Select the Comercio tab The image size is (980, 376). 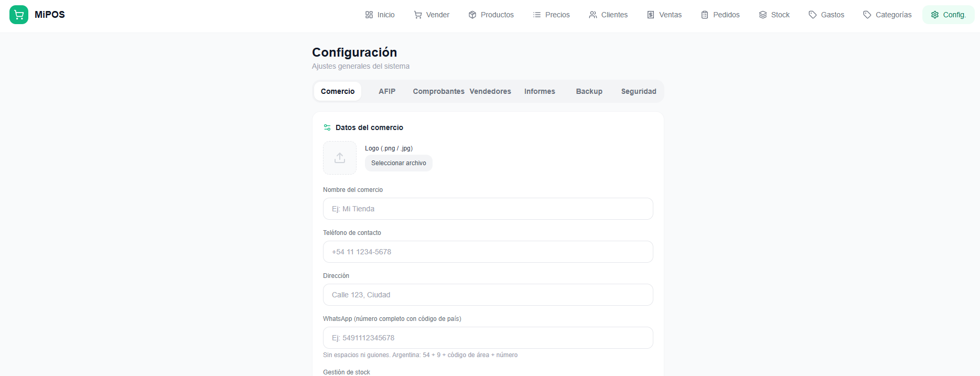pyautogui.click(x=338, y=91)
